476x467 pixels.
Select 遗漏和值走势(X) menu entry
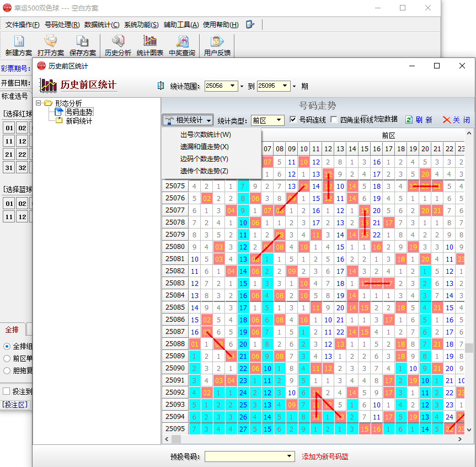coord(204,147)
